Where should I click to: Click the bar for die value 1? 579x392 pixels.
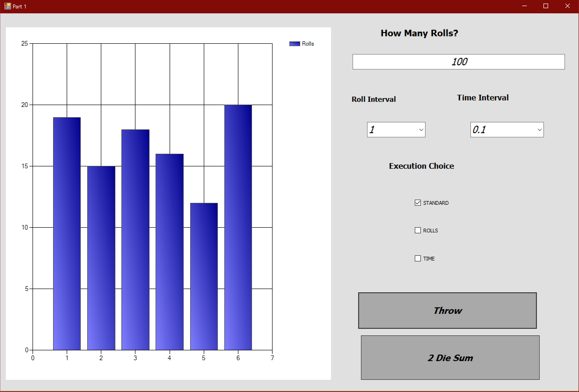[67, 234]
